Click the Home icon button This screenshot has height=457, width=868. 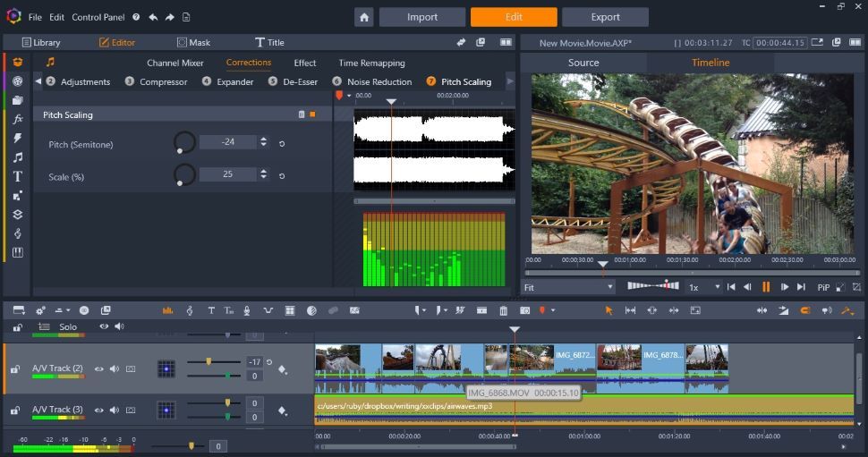(x=363, y=17)
